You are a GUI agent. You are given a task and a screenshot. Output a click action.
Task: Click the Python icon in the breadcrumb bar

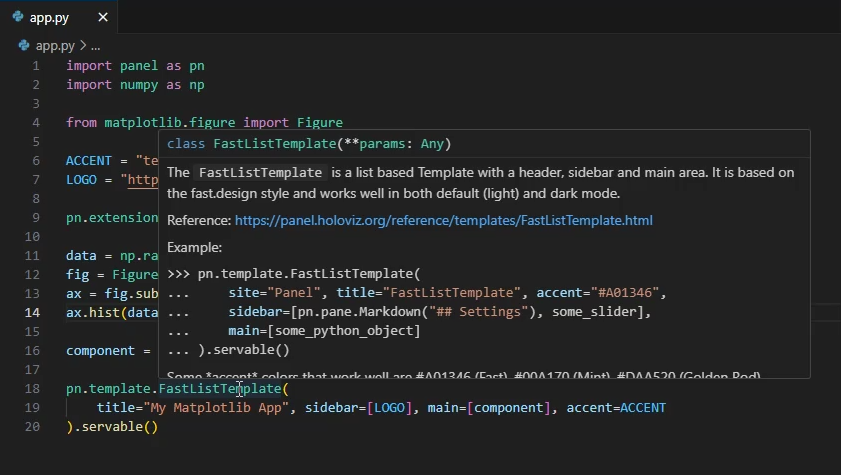[x=24, y=46]
